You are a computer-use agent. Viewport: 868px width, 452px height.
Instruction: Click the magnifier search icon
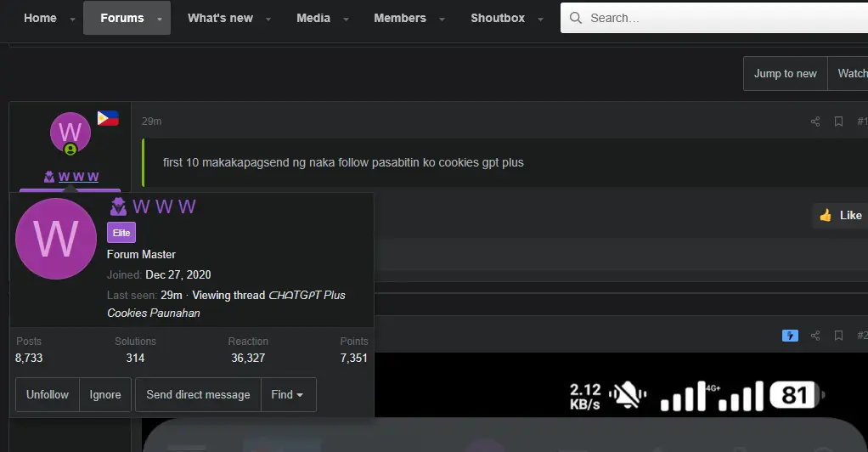(x=576, y=18)
